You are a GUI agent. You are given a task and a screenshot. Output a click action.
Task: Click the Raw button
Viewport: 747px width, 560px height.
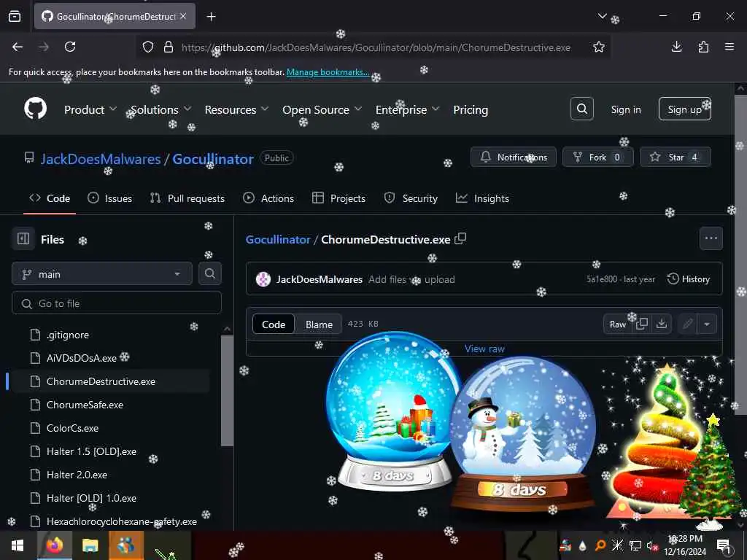617,324
